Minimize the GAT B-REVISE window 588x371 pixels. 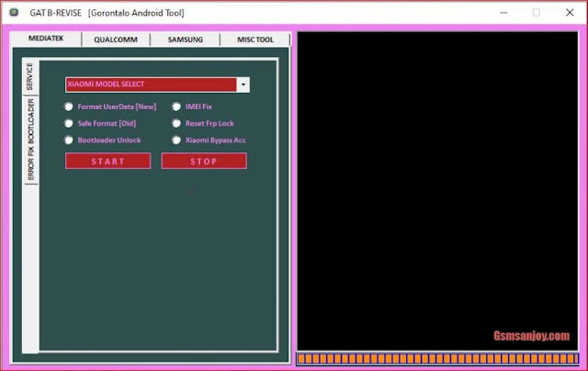point(503,13)
